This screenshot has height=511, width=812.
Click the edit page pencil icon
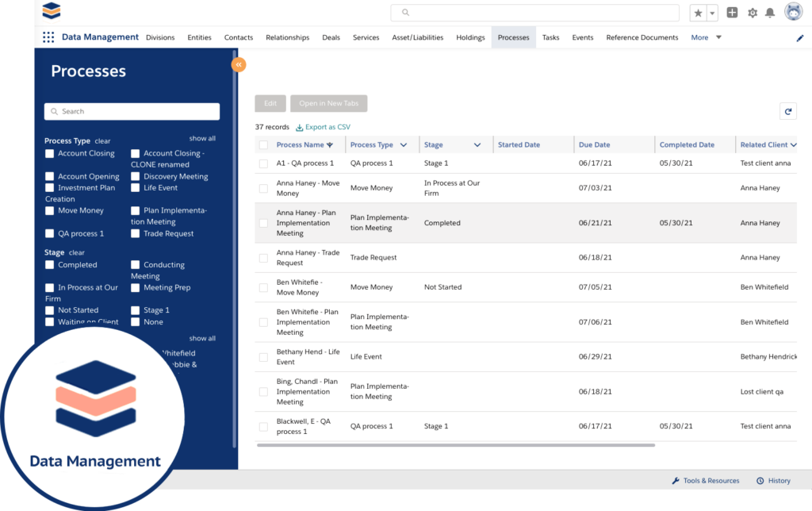[800, 37]
